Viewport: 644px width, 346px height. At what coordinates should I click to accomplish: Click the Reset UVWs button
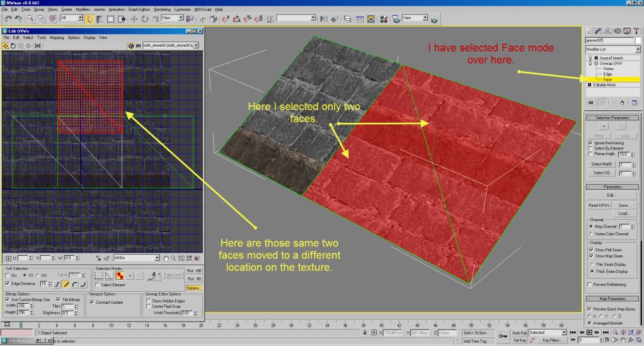pyautogui.click(x=599, y=205)
